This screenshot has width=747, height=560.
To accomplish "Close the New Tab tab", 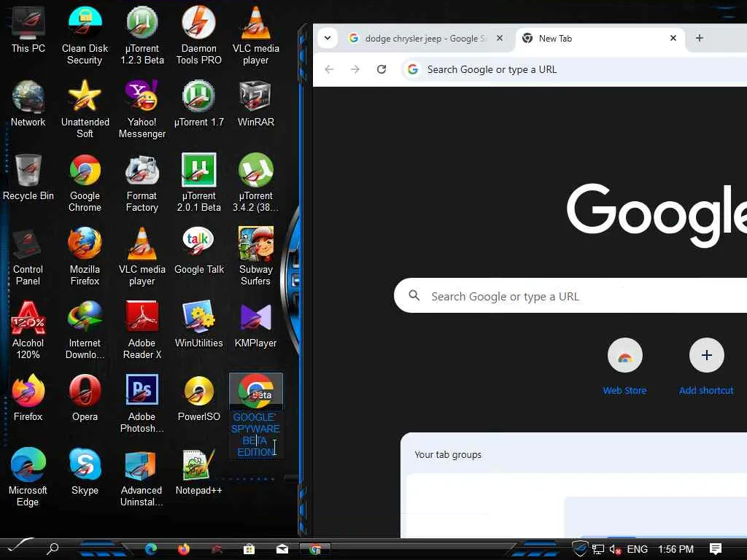I will click(673, 38).
